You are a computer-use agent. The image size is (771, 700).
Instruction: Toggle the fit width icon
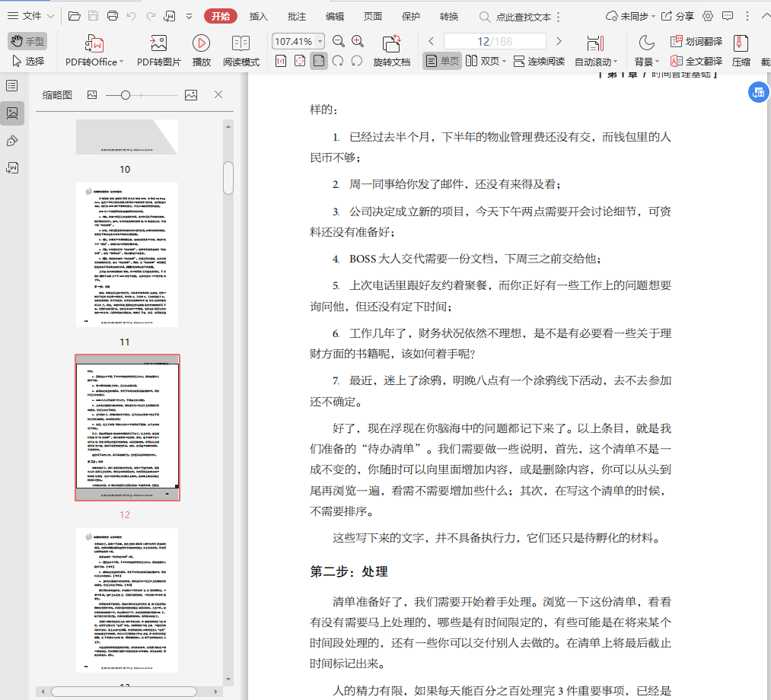(x=319, y=61)
